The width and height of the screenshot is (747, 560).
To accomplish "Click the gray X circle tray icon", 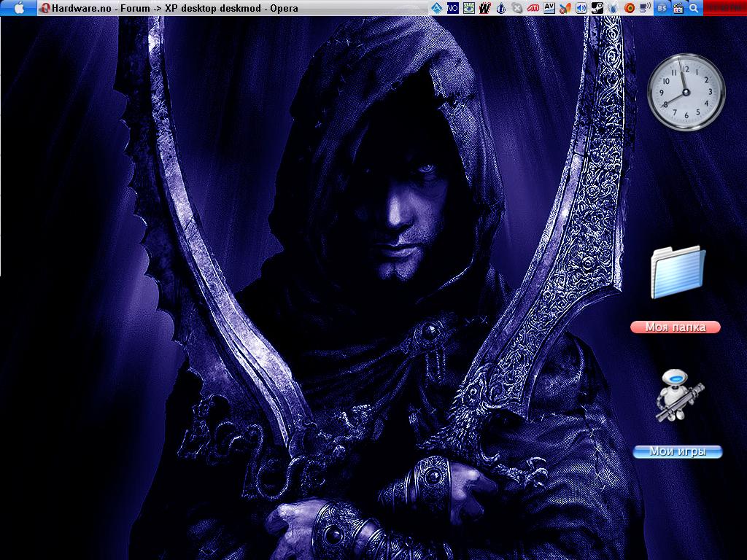I will coord(517,8).
